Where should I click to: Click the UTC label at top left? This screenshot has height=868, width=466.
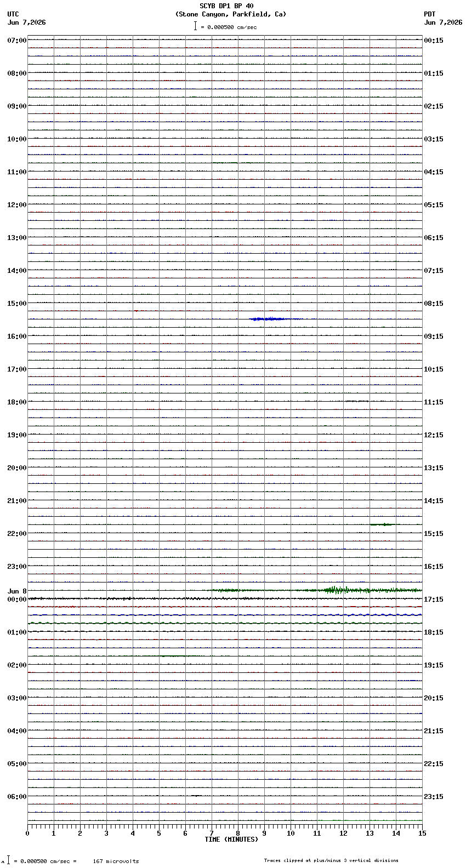click(13, 14)
